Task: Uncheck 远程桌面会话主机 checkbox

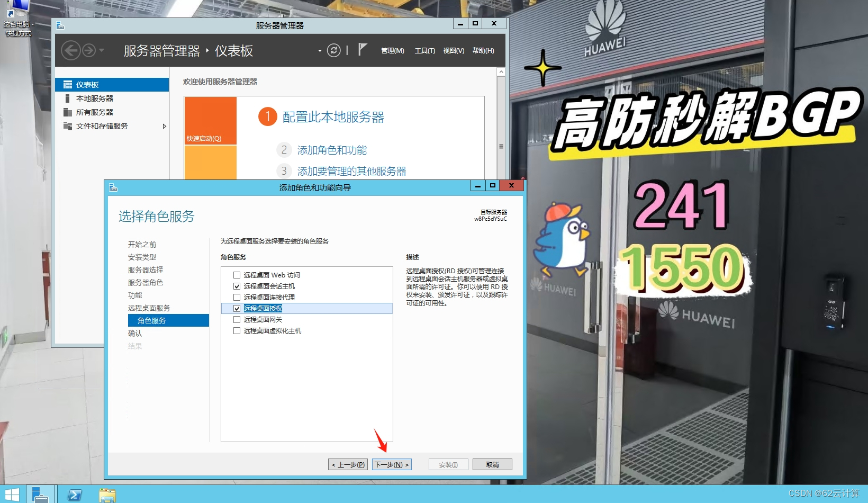Action: (x=237, y=286)
